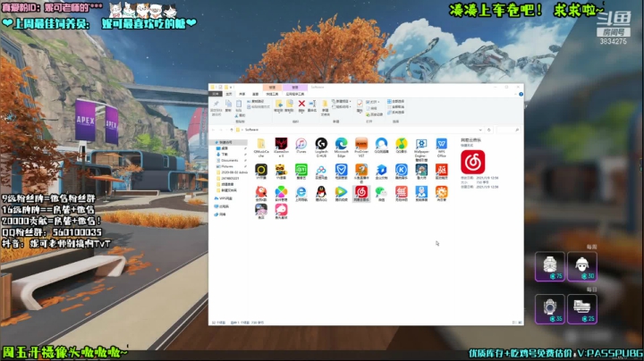The height and width of the screenshot is (361, 644).
Task: Click the large 网易云音乐 preview icon in the details pane
Action: (x=472, y=162)
